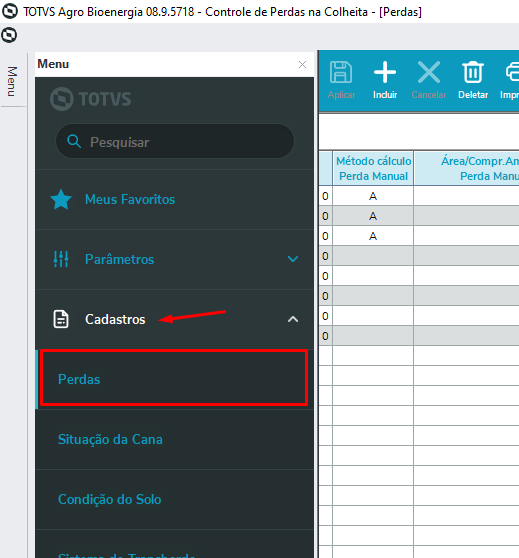Open Situação da Cana entry
Viewport: 519px width, 558px height.
tap(174, 439)
